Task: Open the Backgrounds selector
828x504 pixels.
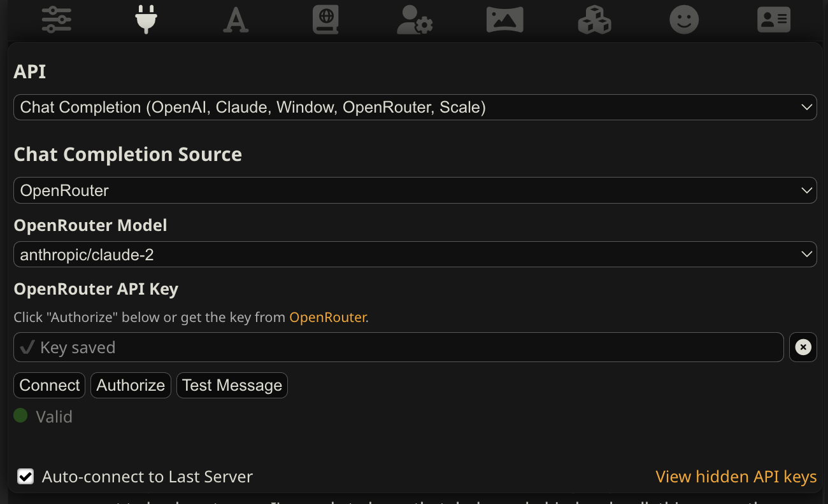Action: click(x=504, y=20)
